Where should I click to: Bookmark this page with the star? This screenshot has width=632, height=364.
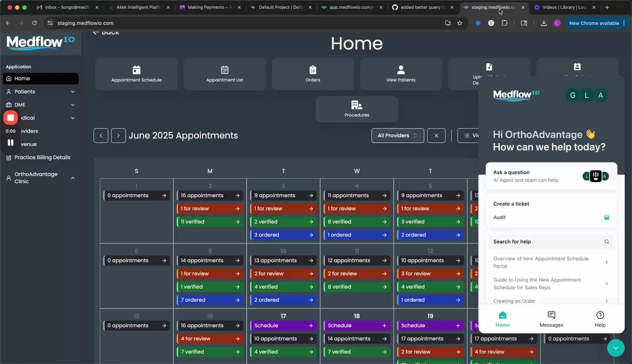click(460, 23)
